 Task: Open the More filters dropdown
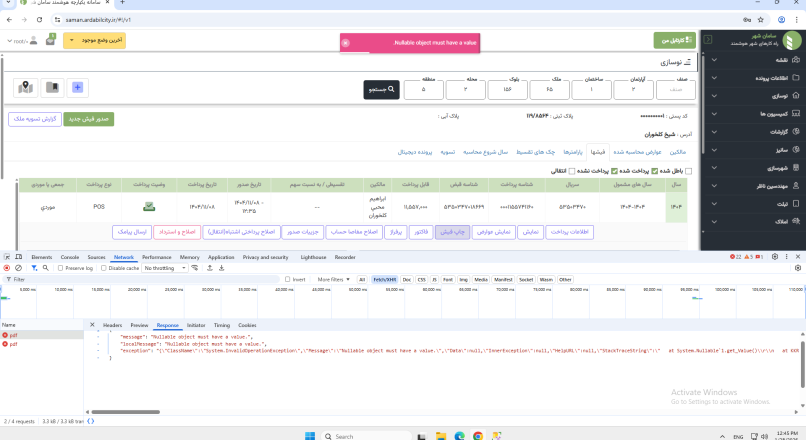point(334,280)
